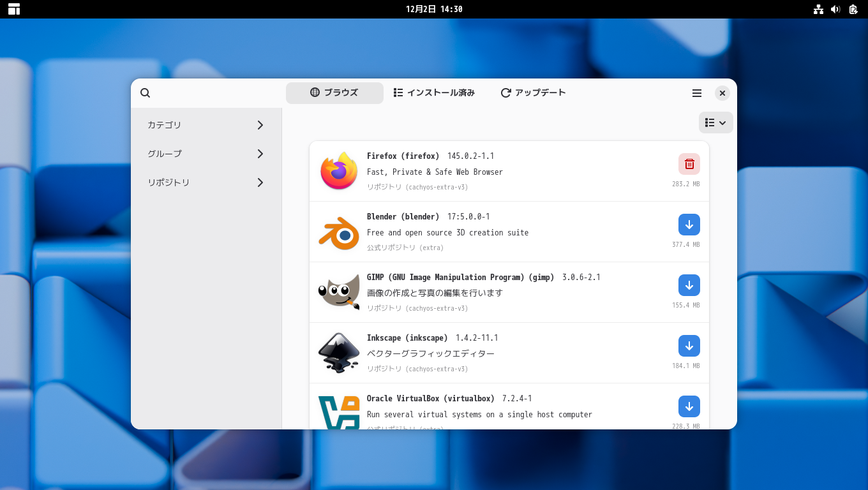Screen dimensions: 868x490
Task: Switch to the インストール済み tab
Action: (434, 93)
